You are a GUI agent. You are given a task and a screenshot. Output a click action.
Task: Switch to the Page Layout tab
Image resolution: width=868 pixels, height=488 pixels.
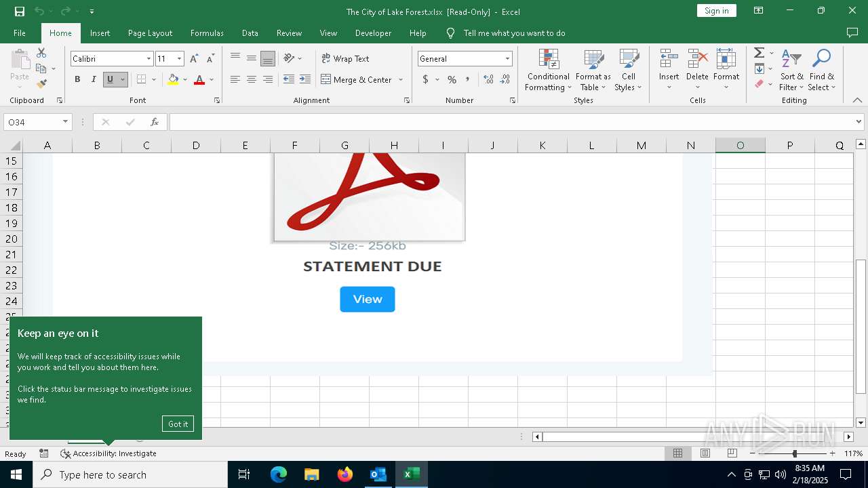(150, 33)
